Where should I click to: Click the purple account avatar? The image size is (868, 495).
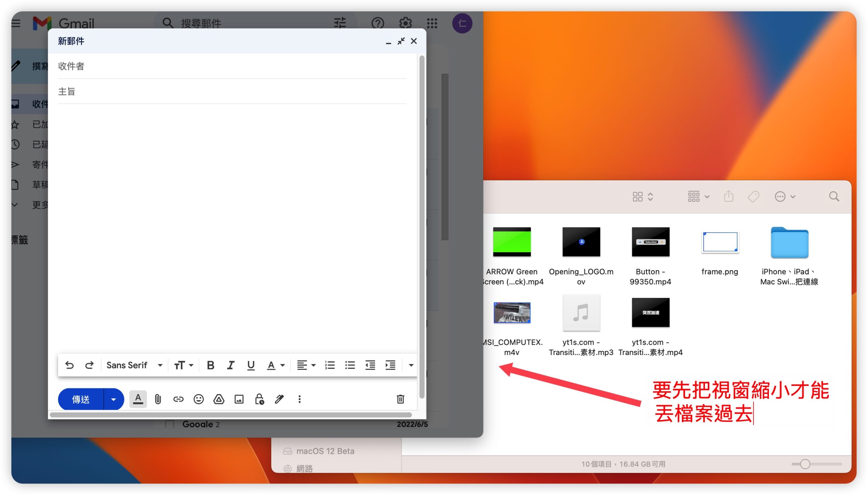[462, 23]
